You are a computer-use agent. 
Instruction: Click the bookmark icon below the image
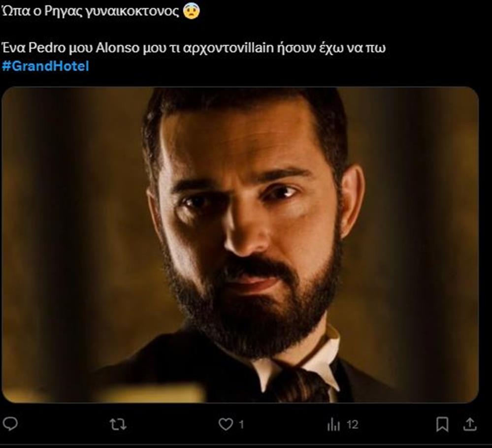coord(443,422)
